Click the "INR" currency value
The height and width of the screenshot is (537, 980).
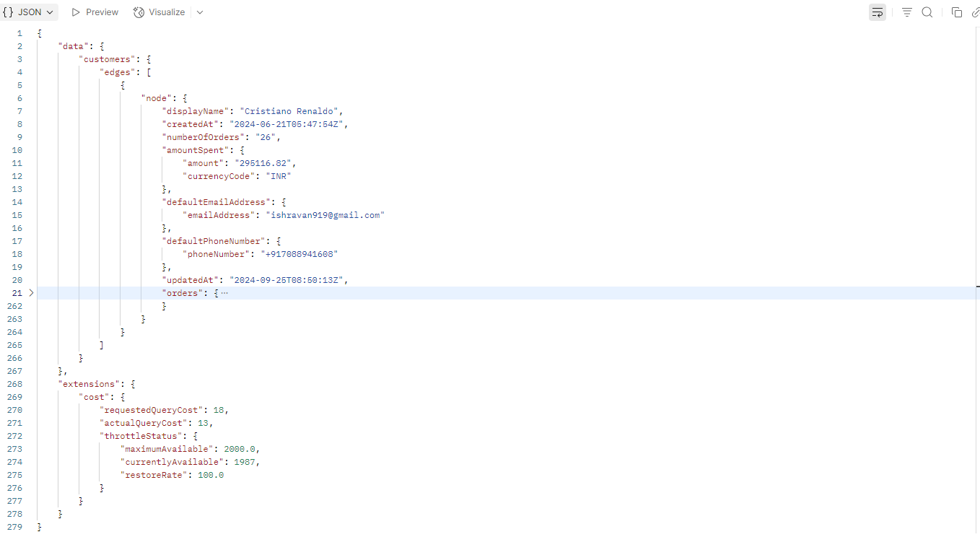278,176
